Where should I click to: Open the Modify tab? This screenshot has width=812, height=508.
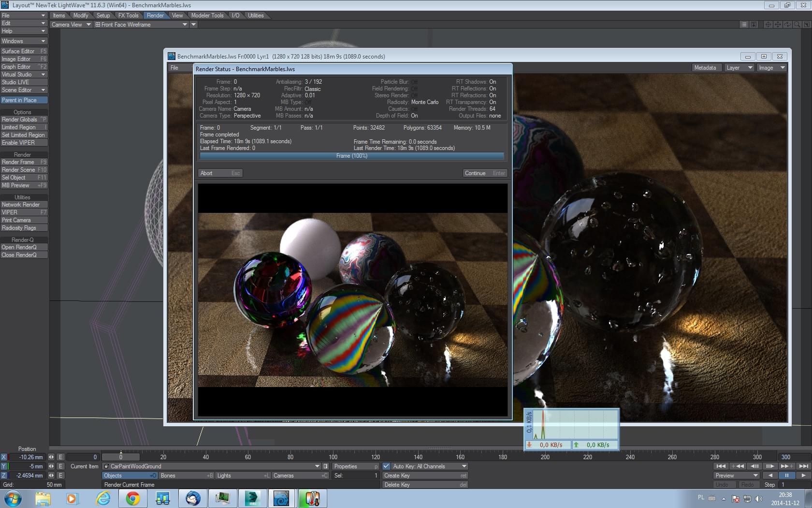pyautogui.click(x=81, y=15)
